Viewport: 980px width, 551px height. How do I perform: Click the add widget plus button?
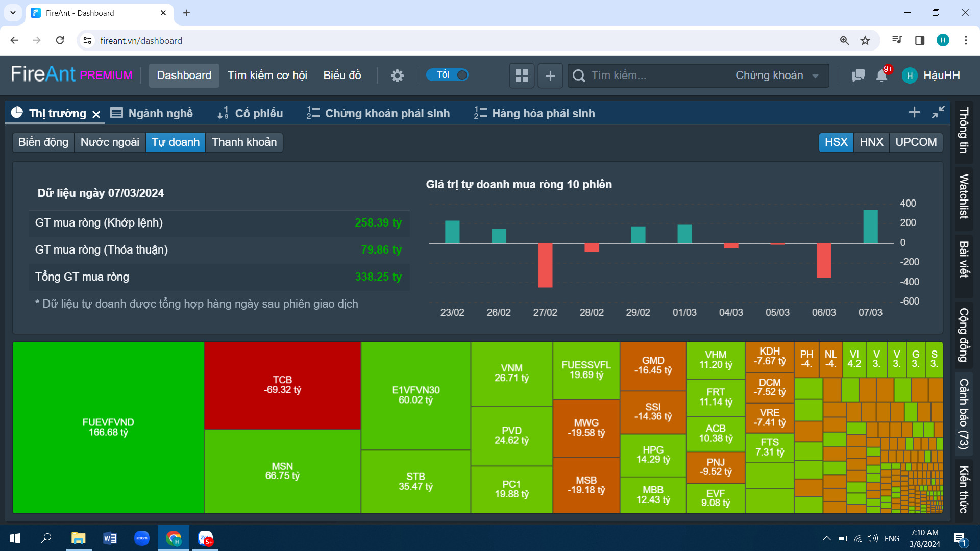point(550,76)
